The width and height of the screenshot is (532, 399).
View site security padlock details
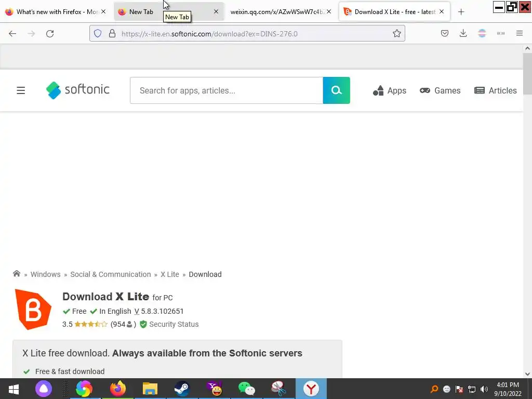click(112, 34)
